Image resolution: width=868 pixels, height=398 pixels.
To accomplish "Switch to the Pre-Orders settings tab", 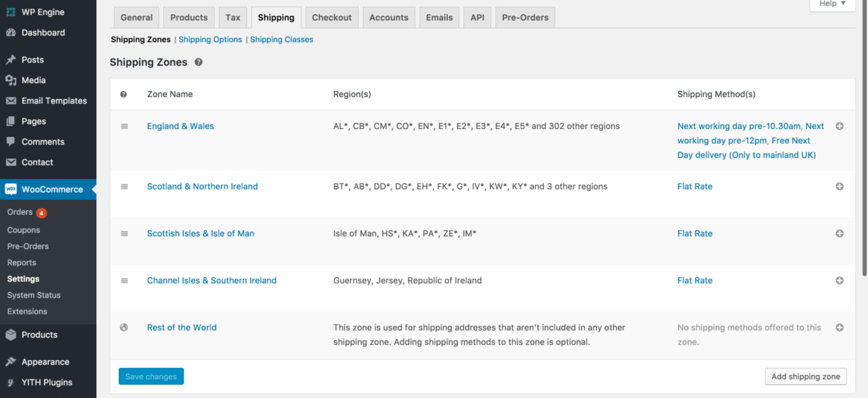I will pyautogui.click(x=525, y=17).
